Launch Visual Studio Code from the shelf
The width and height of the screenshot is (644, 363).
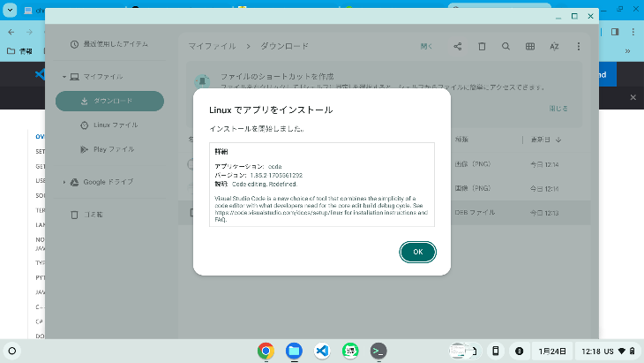(x=322, y=351)
